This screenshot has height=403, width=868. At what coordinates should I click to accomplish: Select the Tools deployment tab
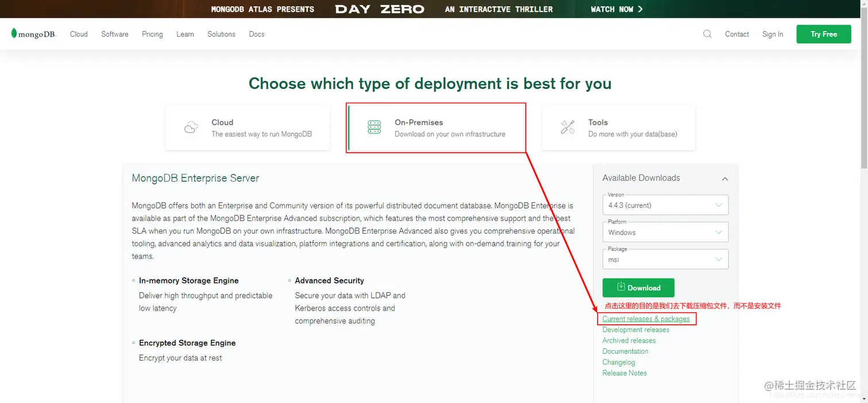618,127
